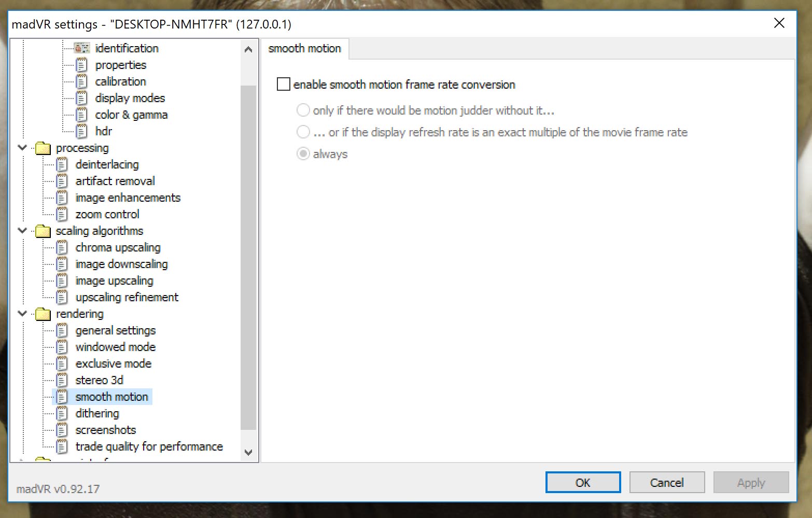
Task: Click the trade quality for performance icon
Action: coord(62,446)
